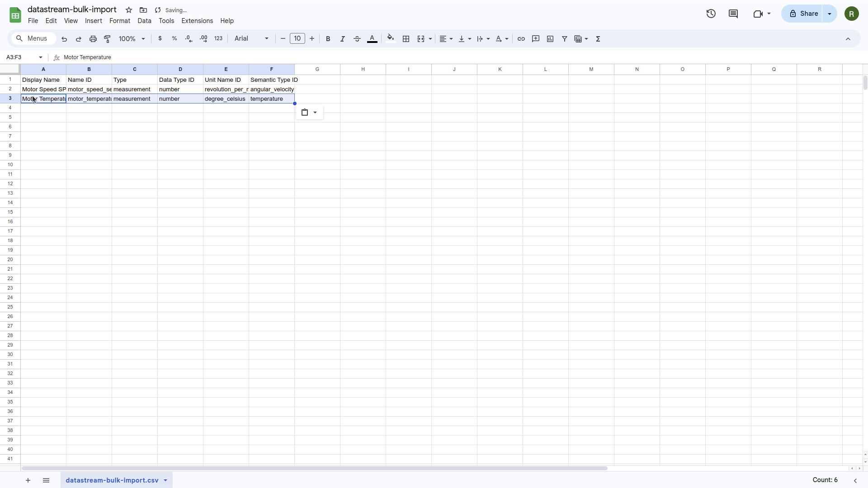Open the Arial font dropdown
The width and height of the screenshot is (868, 488).
pyautogui.click(x=251, y=39)
